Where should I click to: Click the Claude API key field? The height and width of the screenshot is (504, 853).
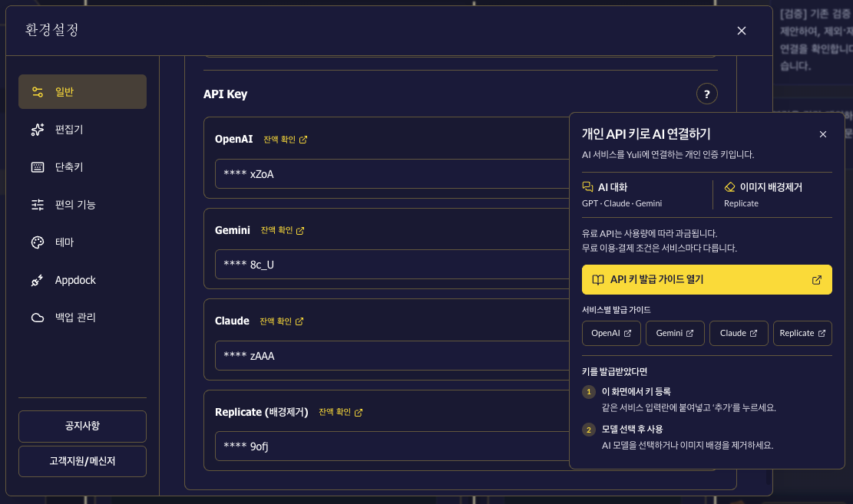tap(392, 356)
